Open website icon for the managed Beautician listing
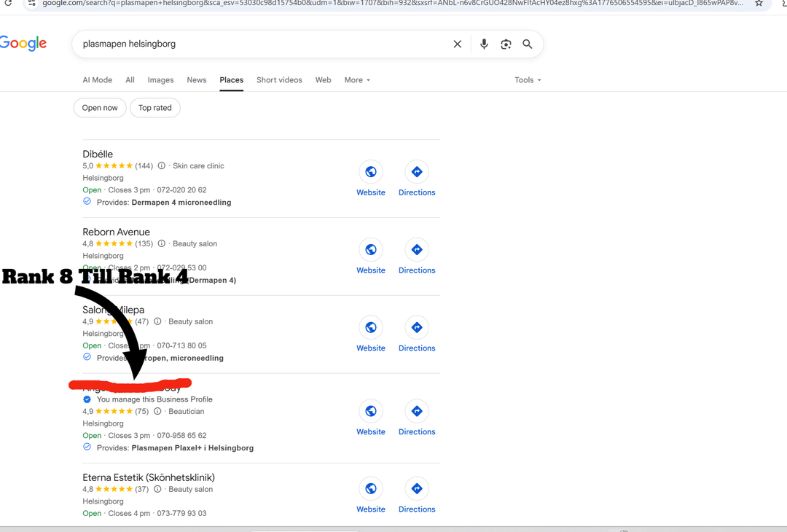The height and width of the screenshot is (532, 787). pyautogui.click(x=371, y=411)
